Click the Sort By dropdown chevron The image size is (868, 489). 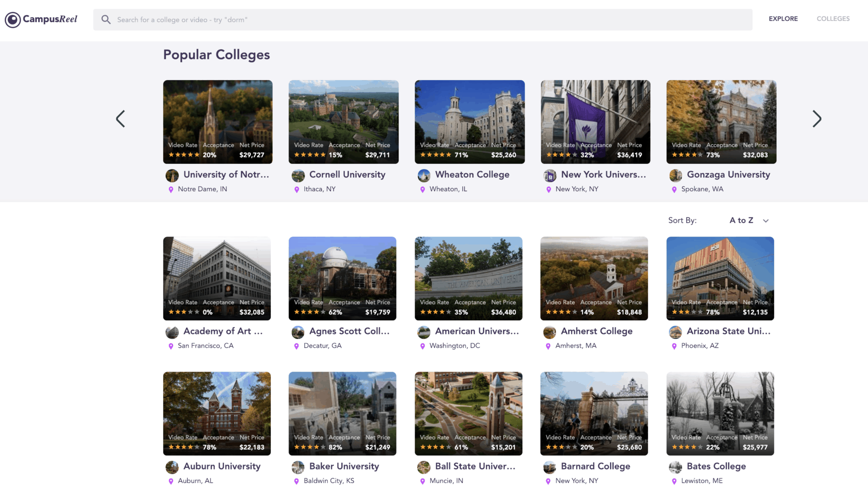click(766, 221)
